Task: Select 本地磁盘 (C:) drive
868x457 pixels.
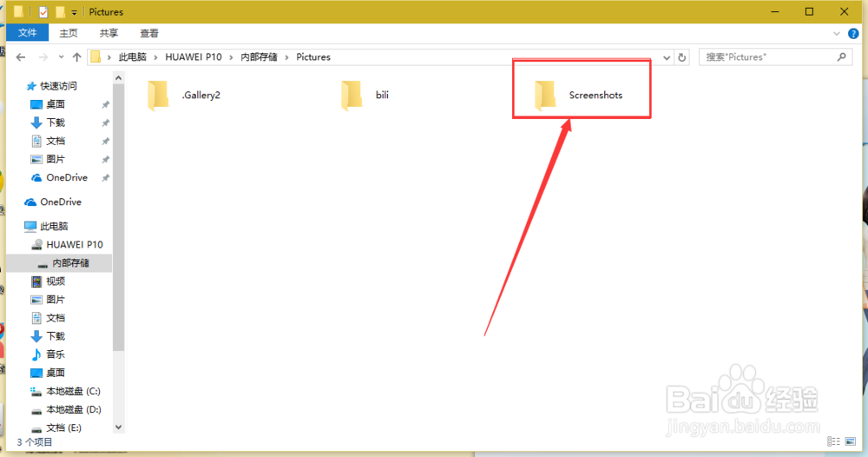Action: (73, 391)
